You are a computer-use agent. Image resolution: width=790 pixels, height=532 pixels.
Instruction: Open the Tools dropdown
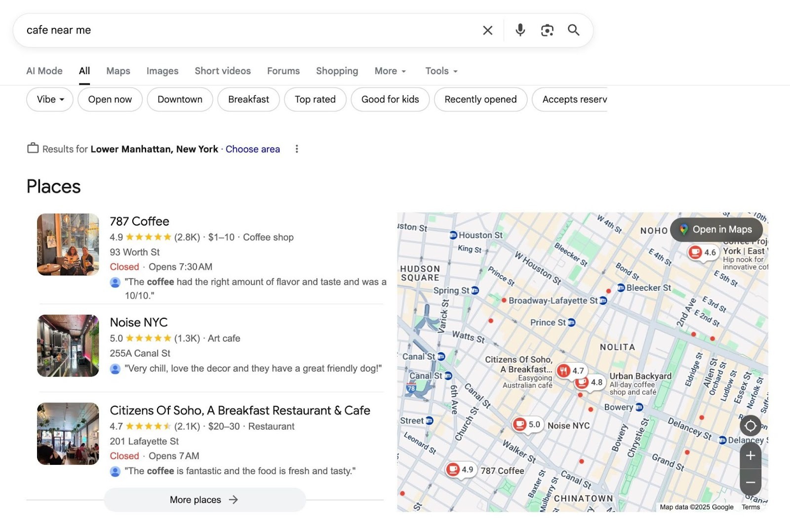440,71
